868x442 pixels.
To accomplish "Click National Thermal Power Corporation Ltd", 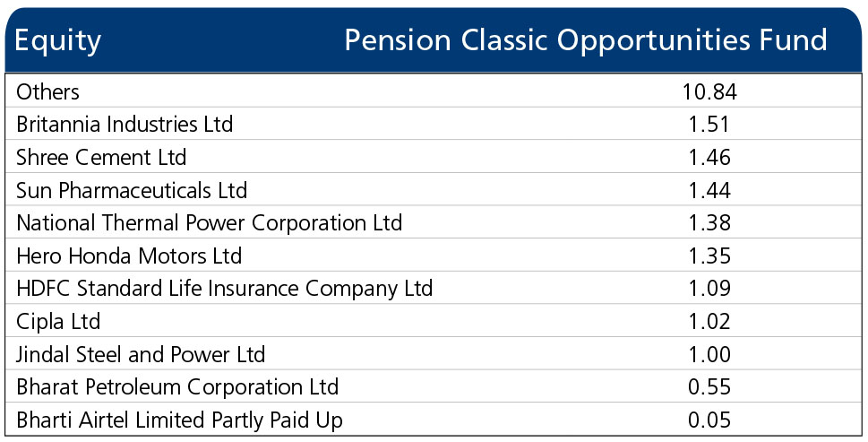I will (x=210, y=222).
